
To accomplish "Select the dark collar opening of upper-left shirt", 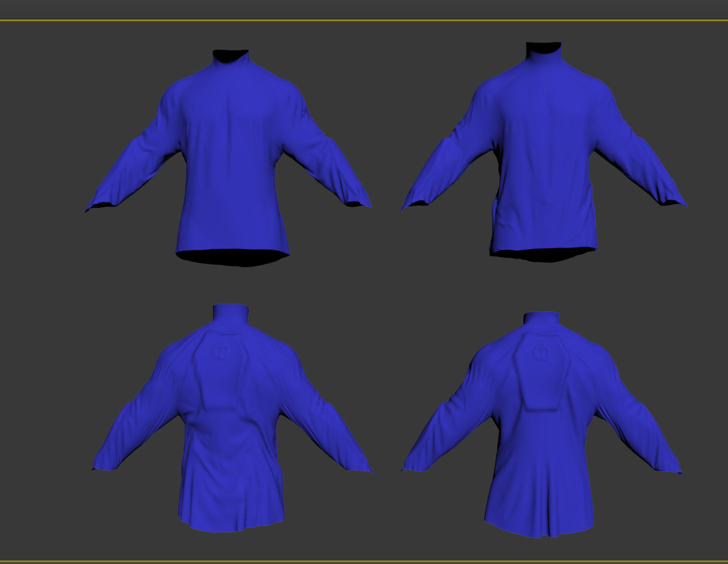I will [x=231, y=56].
